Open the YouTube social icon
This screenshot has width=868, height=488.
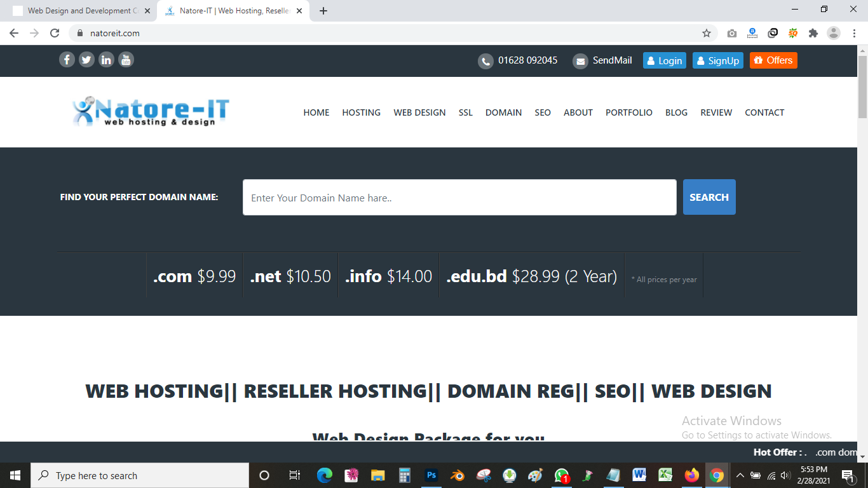[126, 60]
